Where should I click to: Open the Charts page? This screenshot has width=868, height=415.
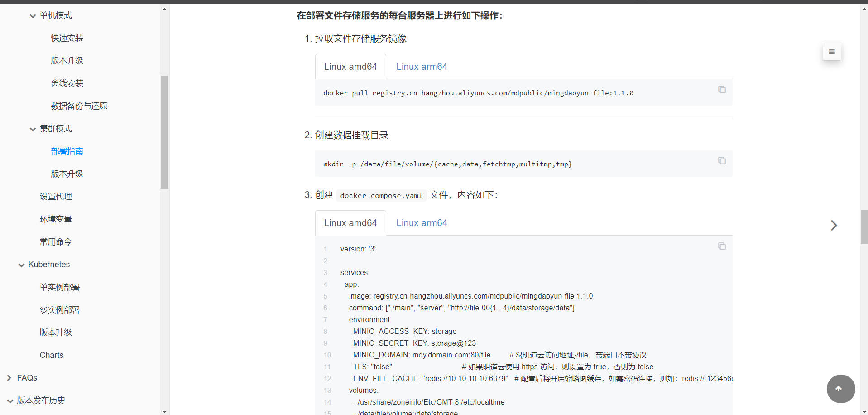(52, 355)
